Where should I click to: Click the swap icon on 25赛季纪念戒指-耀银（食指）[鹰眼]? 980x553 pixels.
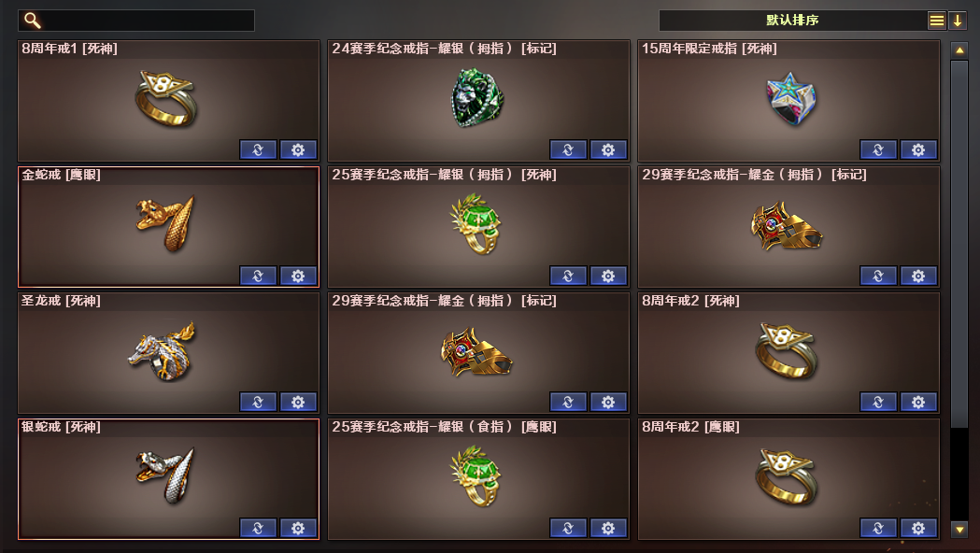point(568,529)
